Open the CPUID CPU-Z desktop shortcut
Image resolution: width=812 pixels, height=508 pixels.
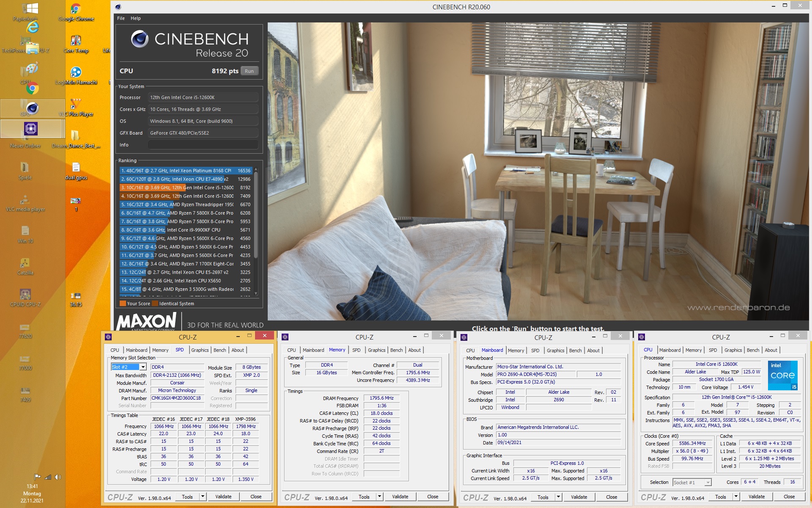point(25,298)
